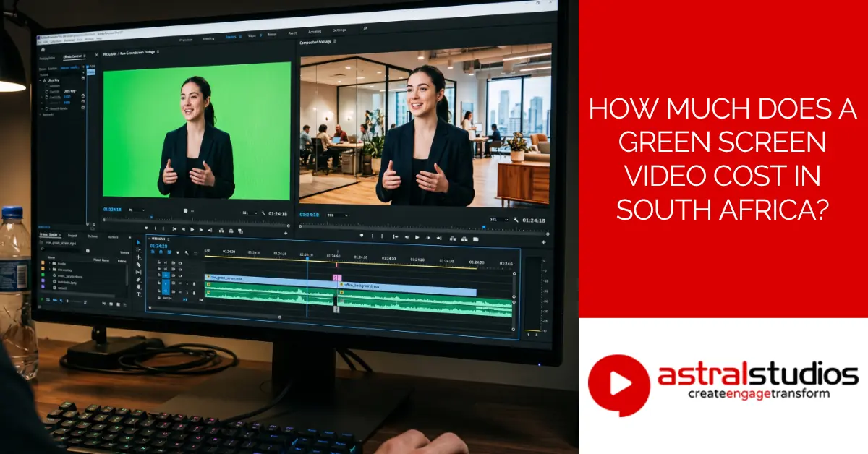Screen dimensions: 868x454
Task: Select the Razor tool
Action: [138, 265]
